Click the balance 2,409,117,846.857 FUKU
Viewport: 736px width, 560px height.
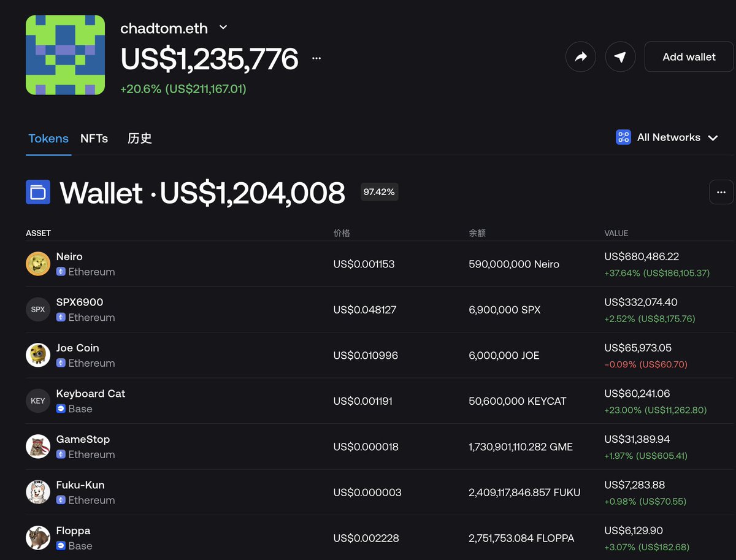pos(524,493)
